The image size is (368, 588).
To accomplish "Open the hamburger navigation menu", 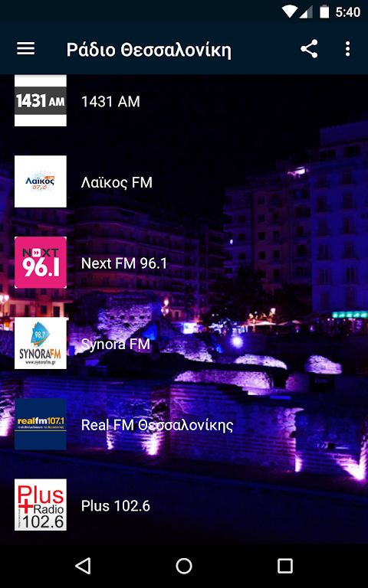I will coord(25,49).
